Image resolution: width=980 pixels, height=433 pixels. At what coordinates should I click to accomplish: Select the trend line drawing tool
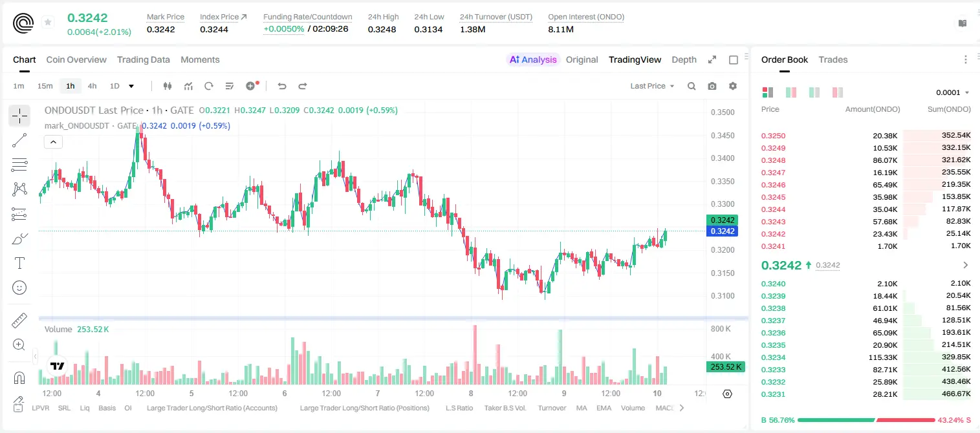tap(19, 140)
